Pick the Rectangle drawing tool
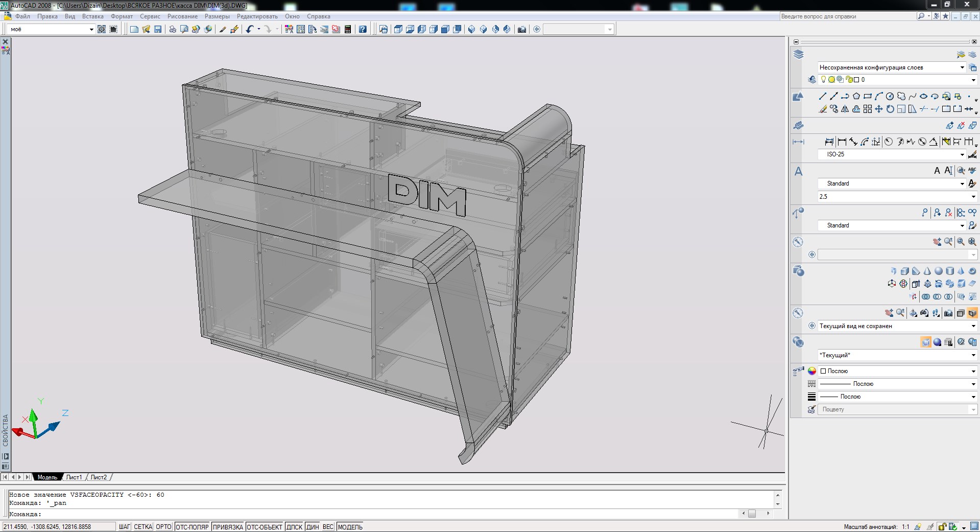Viewport: 980px width, 532px height. point(867,96)
